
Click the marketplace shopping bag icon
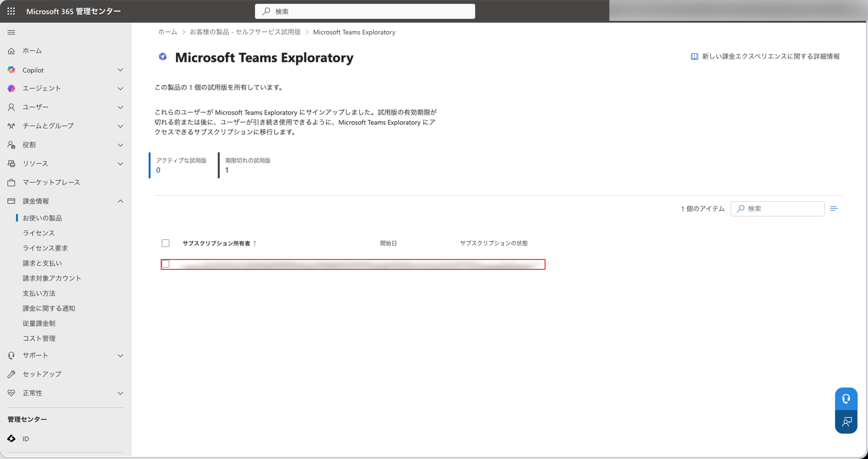tap(11, 182)
